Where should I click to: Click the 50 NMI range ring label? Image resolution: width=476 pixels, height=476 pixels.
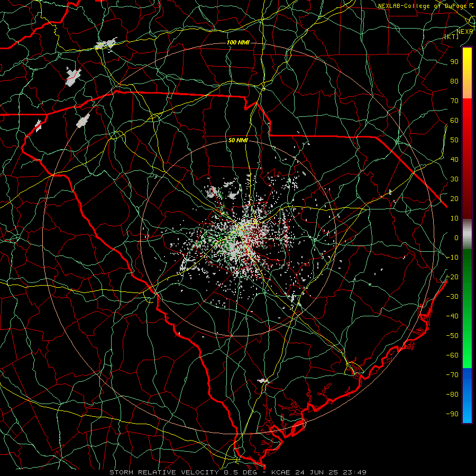pos(238,140)
